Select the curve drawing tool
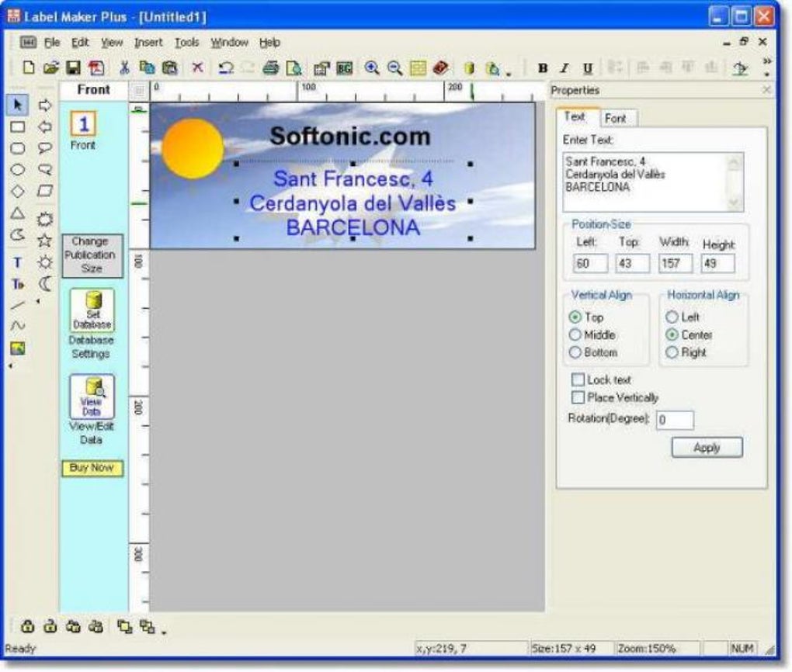 18,326
